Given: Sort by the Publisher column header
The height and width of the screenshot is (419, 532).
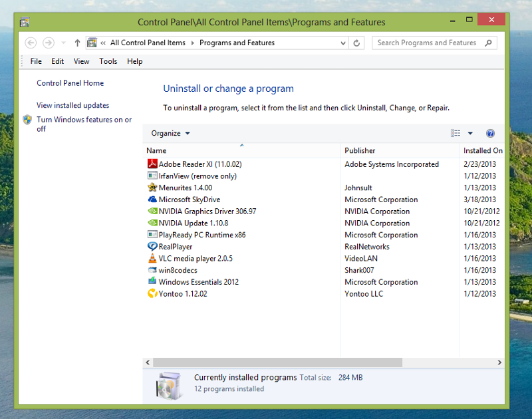Looking at the screenshot, I should pos(400,150).
